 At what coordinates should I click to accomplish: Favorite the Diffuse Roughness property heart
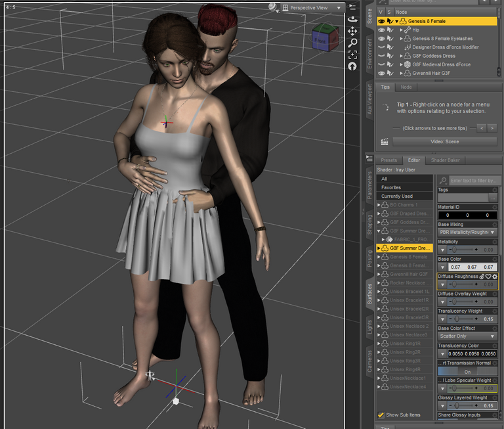tap(488, 277)
